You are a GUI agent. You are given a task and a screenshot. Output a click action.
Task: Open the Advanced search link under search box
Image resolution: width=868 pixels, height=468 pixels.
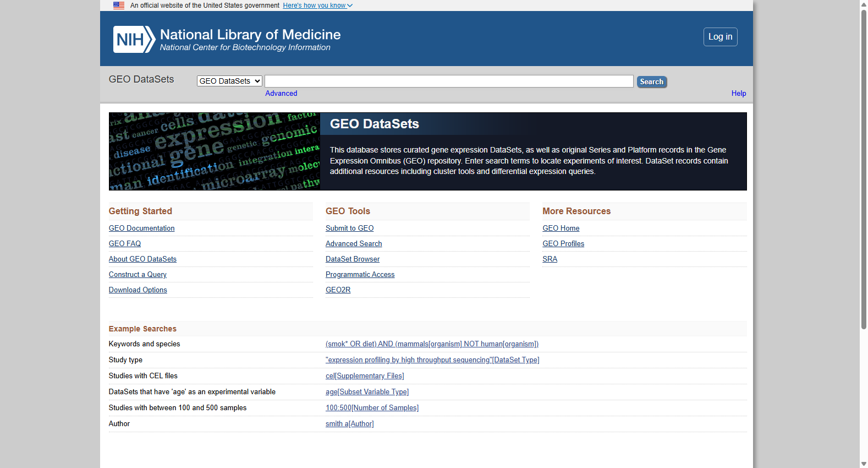tap(281, 94)
